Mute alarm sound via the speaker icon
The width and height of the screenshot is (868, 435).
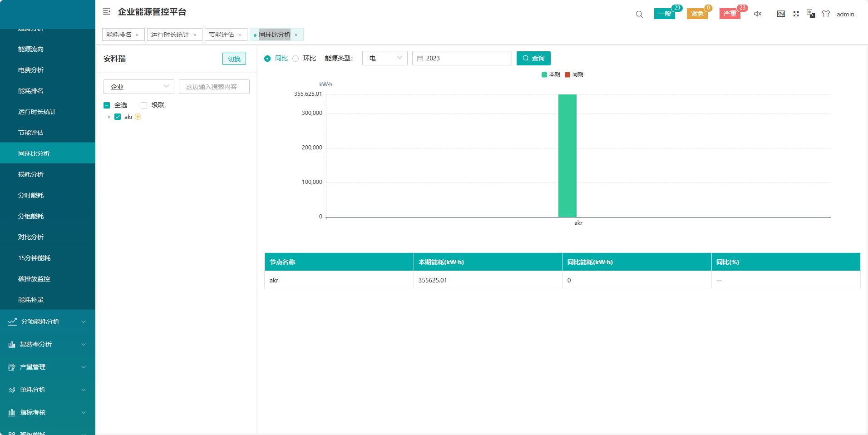coord(758,14)
